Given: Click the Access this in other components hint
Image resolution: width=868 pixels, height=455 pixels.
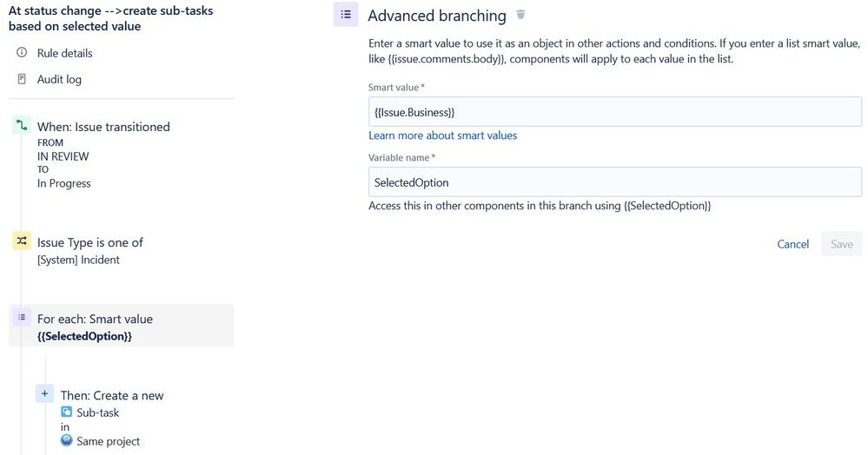Looking at the screenshot, I should pos(540,206).
